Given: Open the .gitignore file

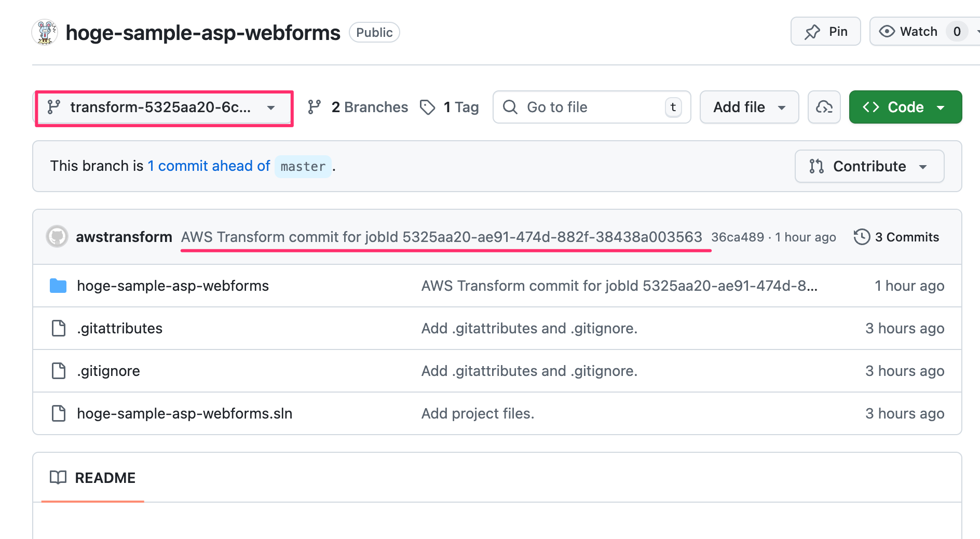Looking at the screenshot, I should pyautogui.click(x=108, y=371).
